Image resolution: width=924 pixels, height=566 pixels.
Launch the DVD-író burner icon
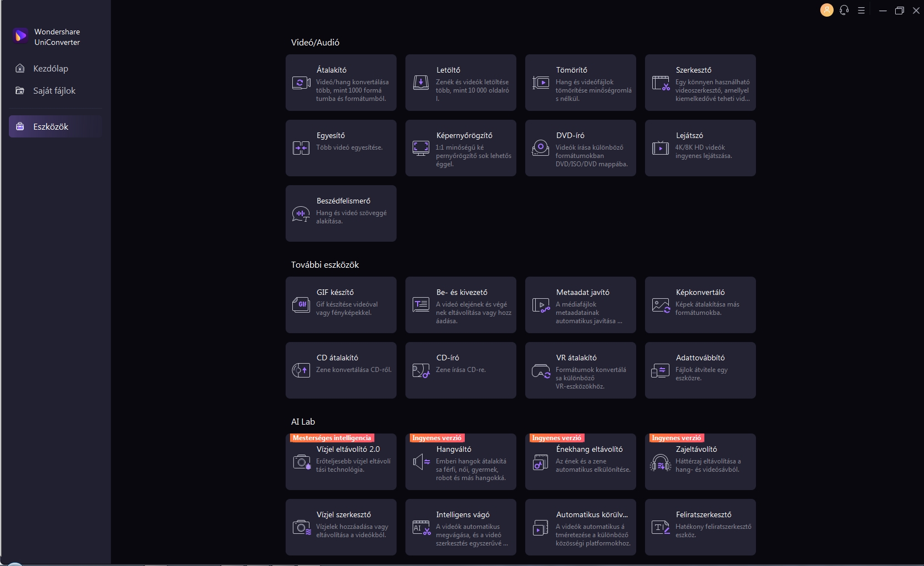pyautogui.click(x=541, y=148)
